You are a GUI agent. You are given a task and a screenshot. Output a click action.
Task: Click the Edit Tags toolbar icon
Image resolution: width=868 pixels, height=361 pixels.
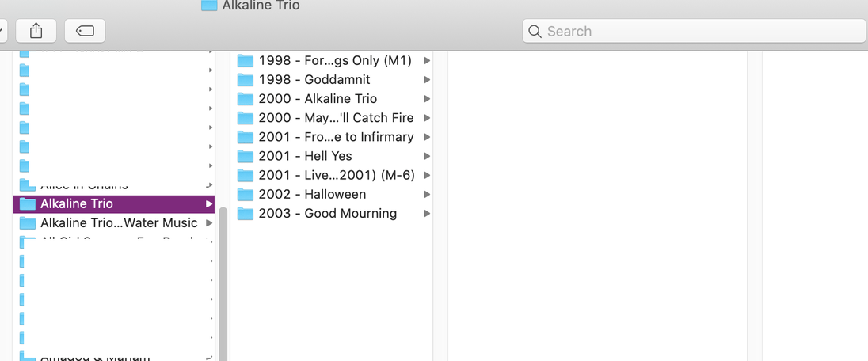pyautogui.click(x=85, y=31)
